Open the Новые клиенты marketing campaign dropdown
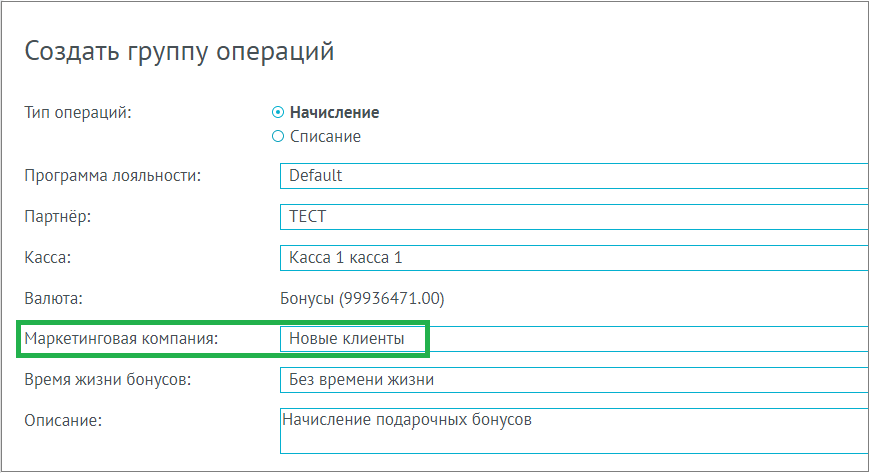The image size is (869, 473). pyautogui.click(x=574, y=339)
